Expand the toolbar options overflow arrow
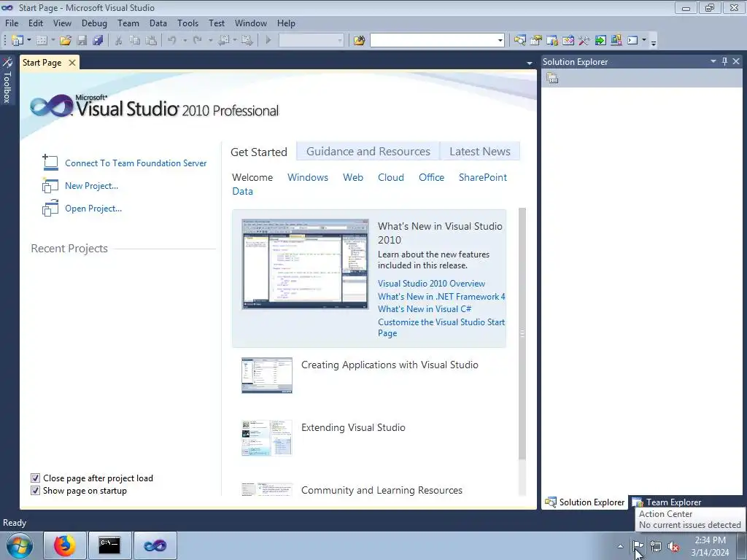This screenshot has width=747, height=560. [x=654, y=42]
